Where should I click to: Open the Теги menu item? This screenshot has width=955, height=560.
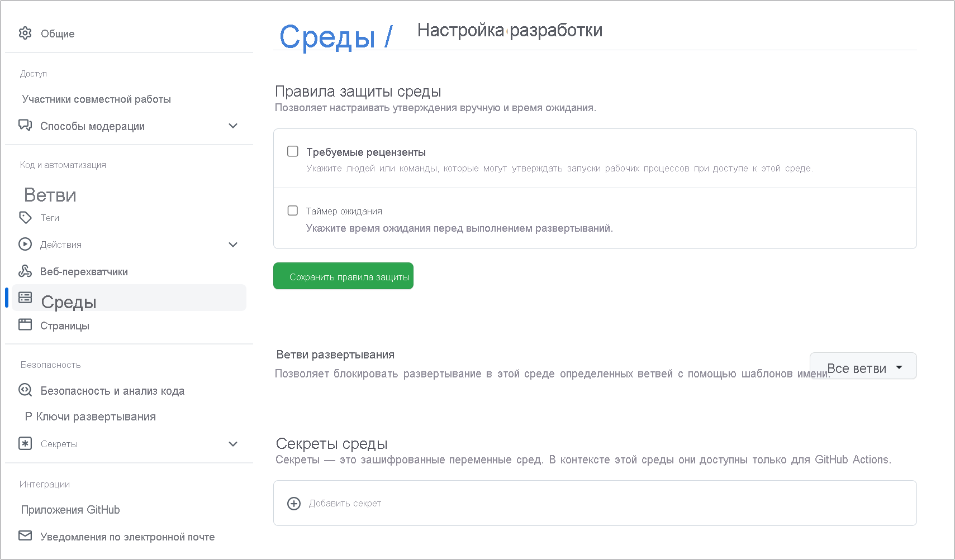(50, 218)
